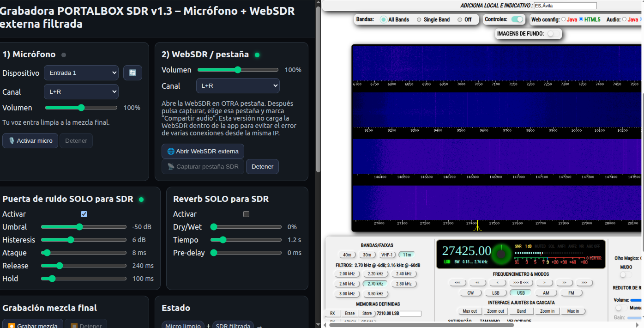The image size is (644, 328).
Task: Click the single > frequency step button
Action: 544,283
